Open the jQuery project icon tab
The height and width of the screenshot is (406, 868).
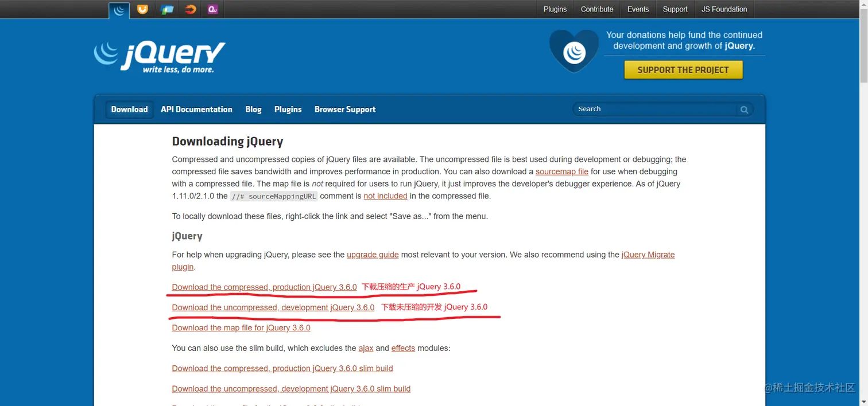tap(119, 10)
